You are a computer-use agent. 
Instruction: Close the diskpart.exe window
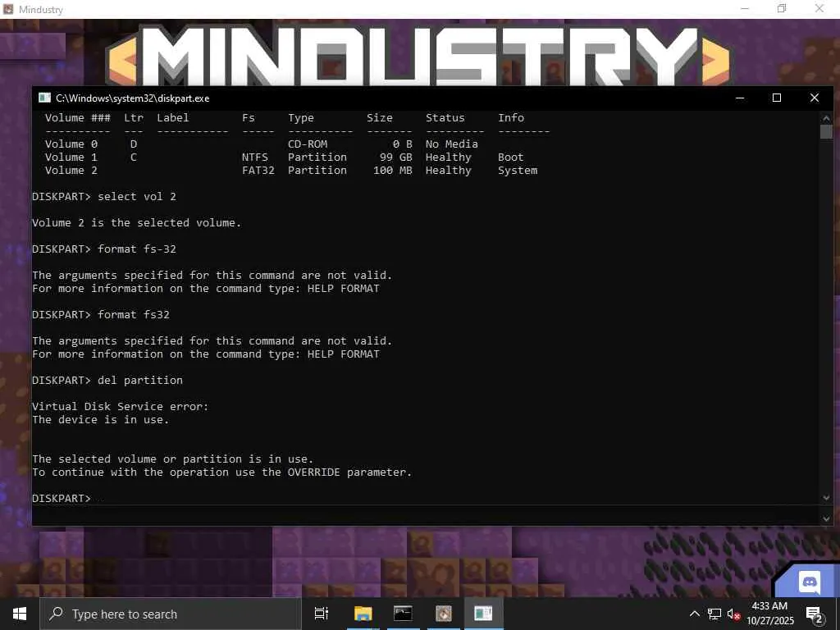click(x=815, y=98)
